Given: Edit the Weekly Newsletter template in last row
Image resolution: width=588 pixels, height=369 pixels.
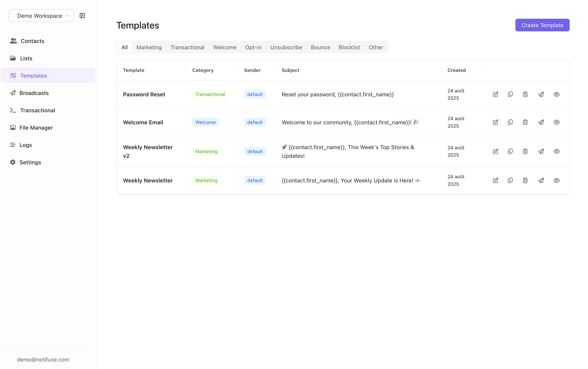Looking at the screenshot, I should click(495, 181).
